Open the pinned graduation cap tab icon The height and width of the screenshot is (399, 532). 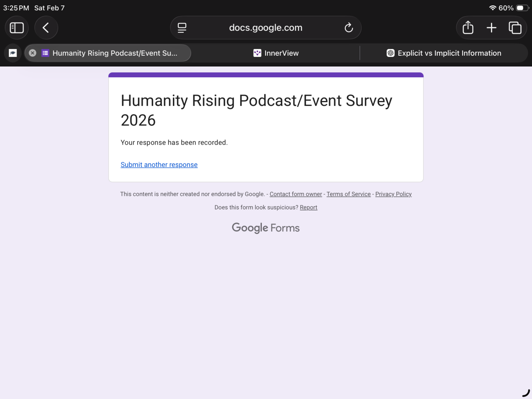[x=13, y=53]
